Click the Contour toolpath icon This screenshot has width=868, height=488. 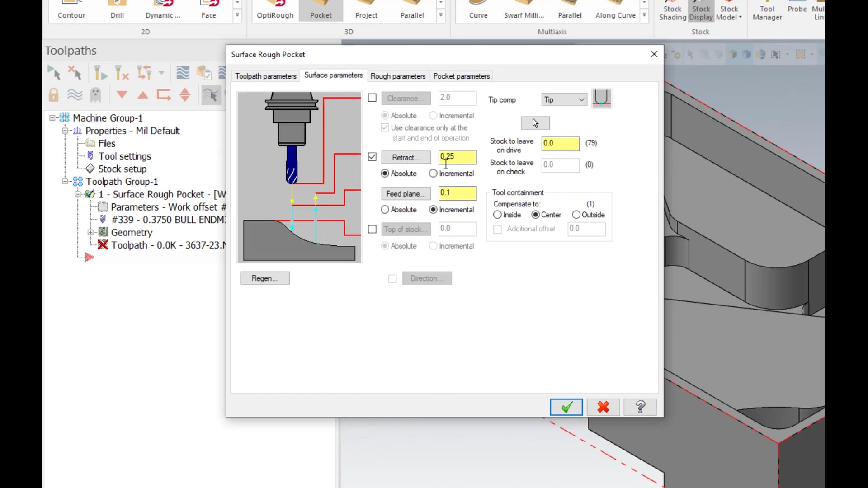click(71, 9)
